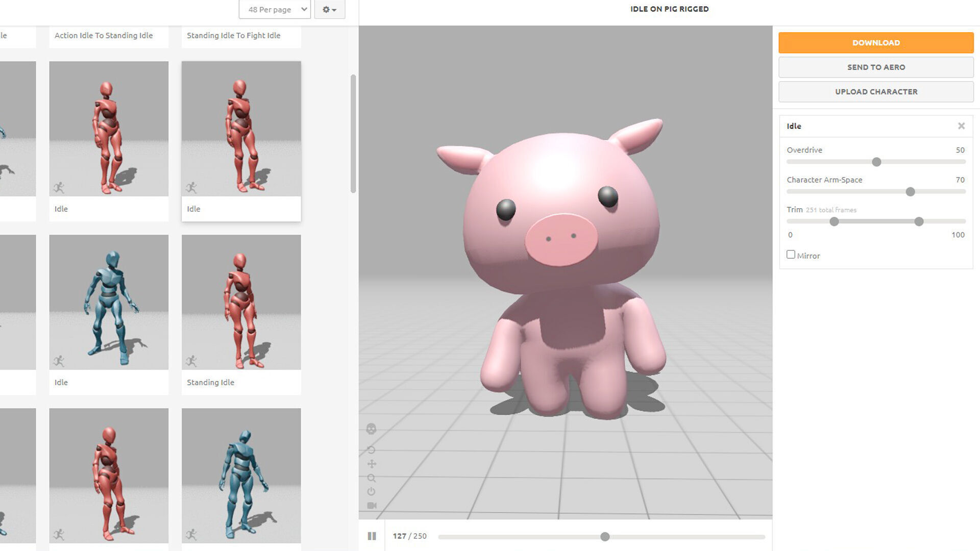Click the reset power icon in viewport

(x=371, y=492)
